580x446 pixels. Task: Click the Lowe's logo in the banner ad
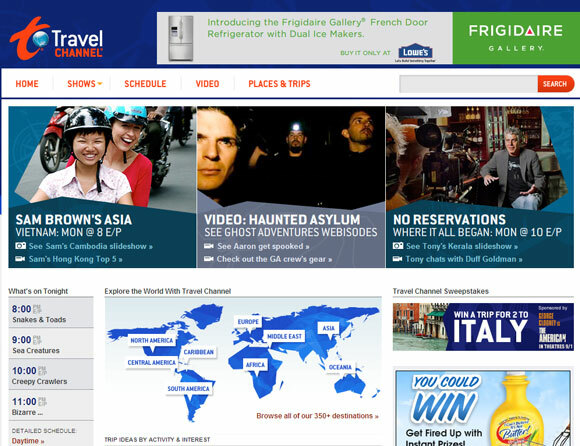coord(415,52)
